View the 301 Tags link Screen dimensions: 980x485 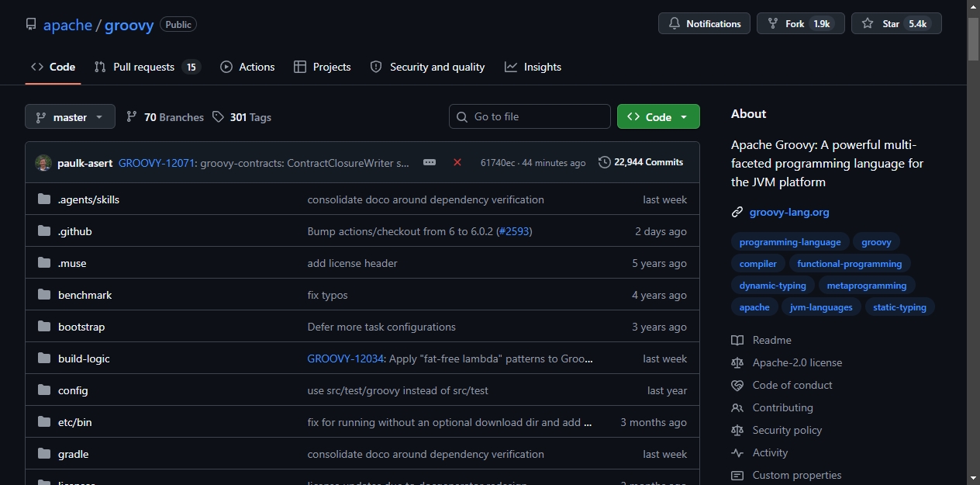click(x=242, y=117)
